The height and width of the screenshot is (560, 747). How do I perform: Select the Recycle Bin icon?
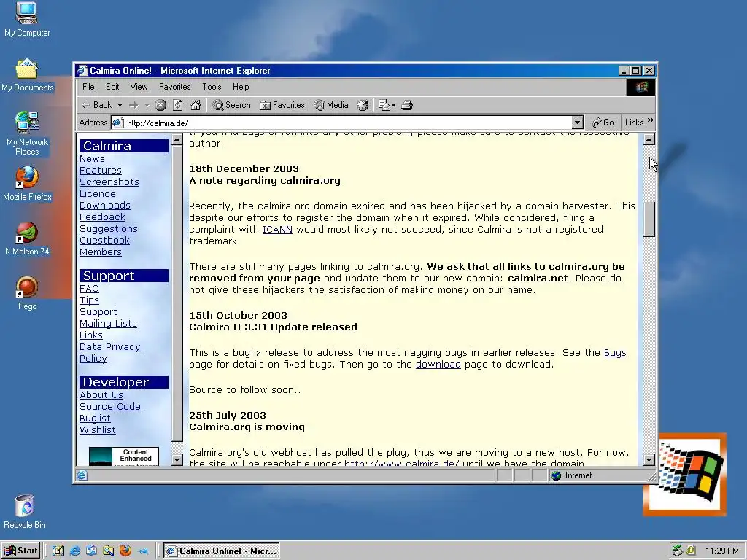pyautogui.click(x=25, y=512)
